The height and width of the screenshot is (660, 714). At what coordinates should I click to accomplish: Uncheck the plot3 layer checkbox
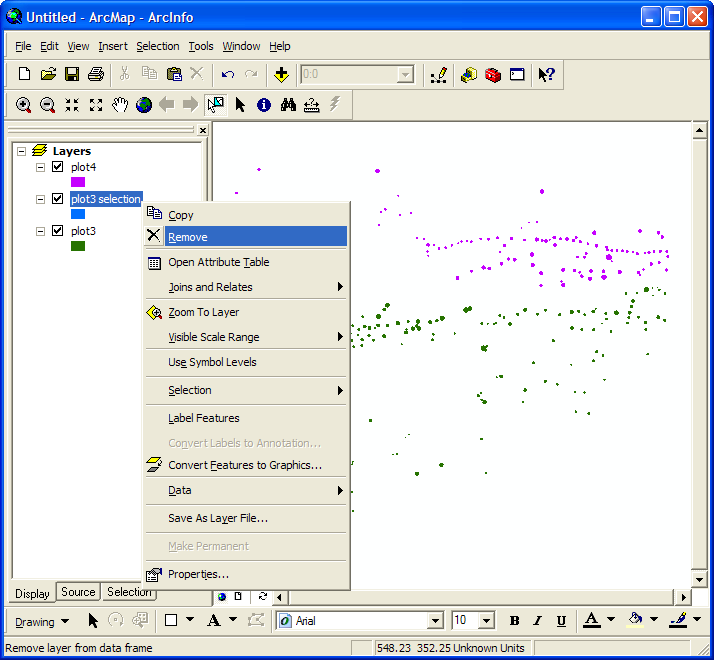click(57, 231)
